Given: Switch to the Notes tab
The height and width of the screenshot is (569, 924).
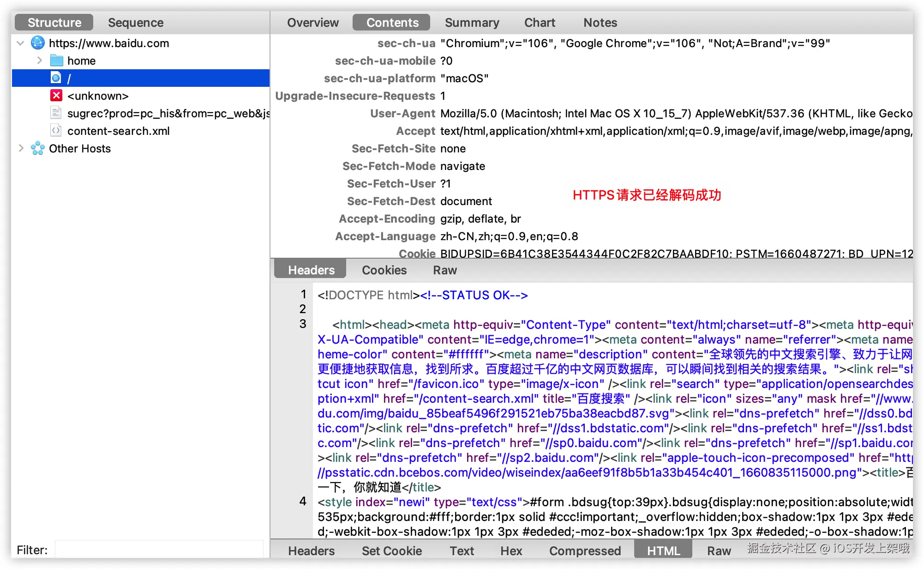Looking at the screenshot, I should tap(600, 22).
